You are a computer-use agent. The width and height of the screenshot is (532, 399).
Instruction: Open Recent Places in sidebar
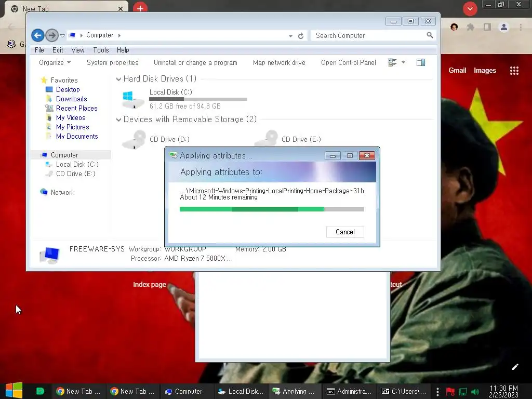(77, 108)
